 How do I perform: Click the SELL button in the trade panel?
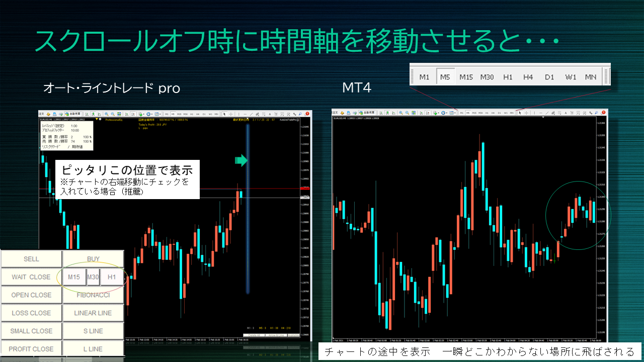(31, 259)
